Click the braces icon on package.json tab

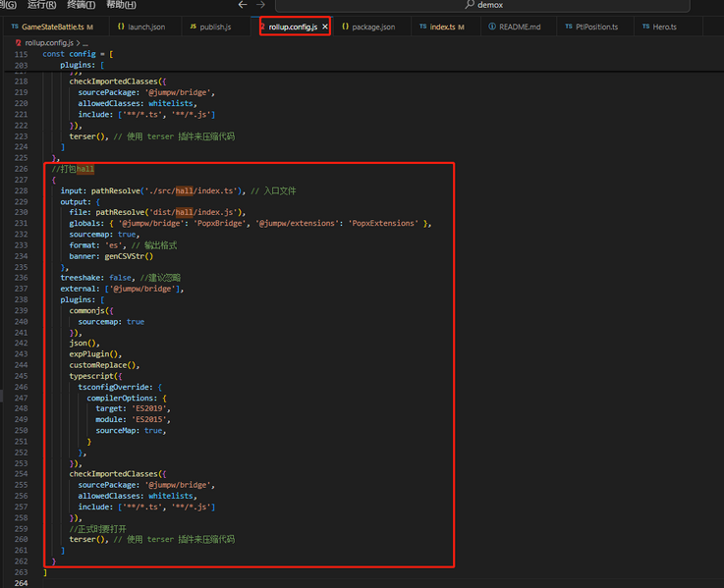point(346,27)
